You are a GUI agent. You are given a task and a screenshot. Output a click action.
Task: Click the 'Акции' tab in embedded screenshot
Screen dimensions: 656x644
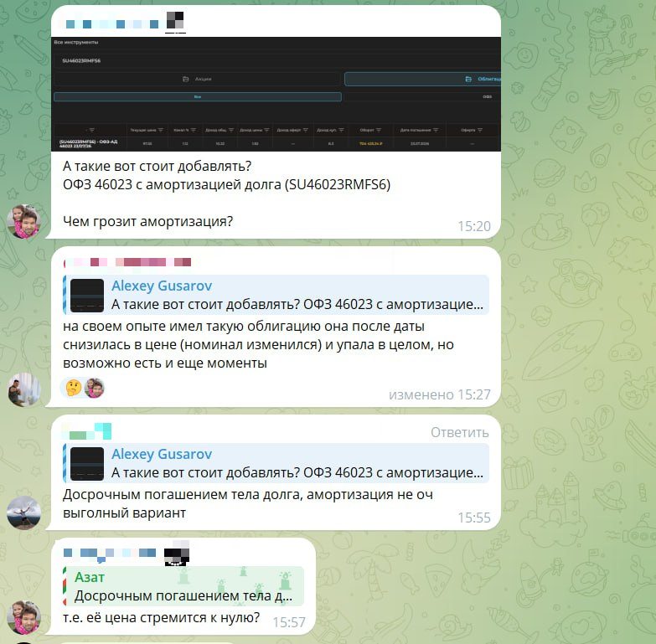tap(198, 79)
